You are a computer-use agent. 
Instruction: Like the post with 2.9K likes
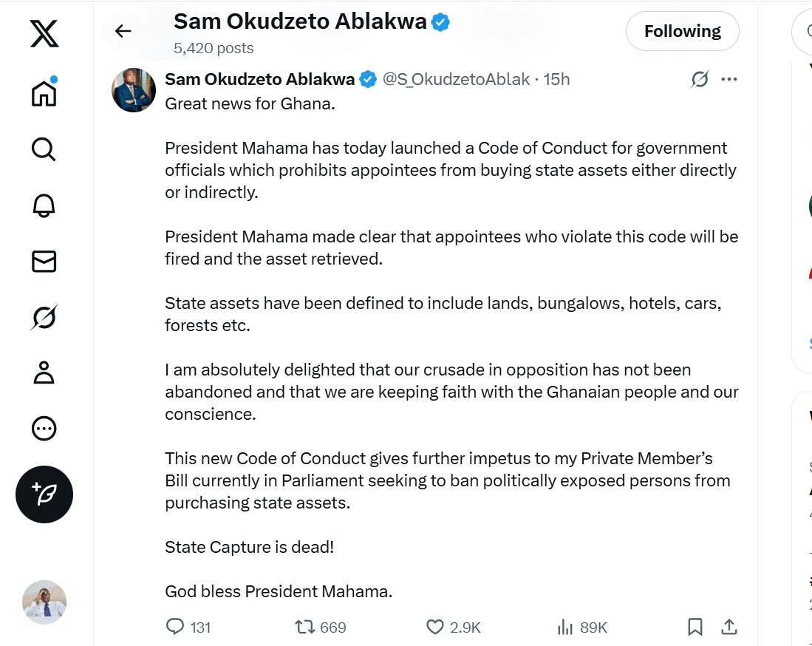click(x=435, y=628)
